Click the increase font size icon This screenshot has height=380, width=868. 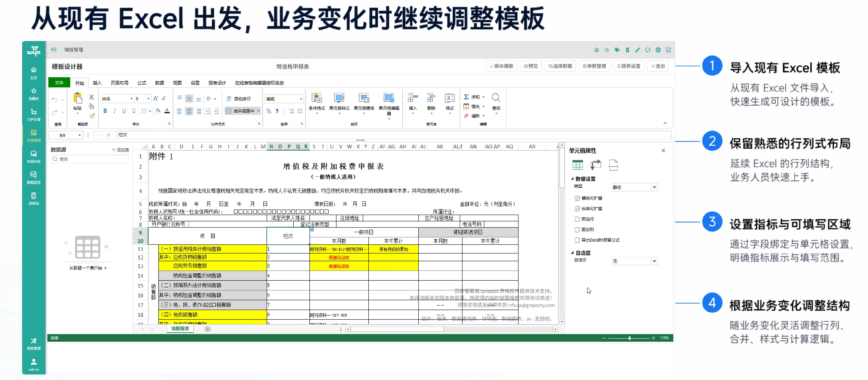pos(155,99)
